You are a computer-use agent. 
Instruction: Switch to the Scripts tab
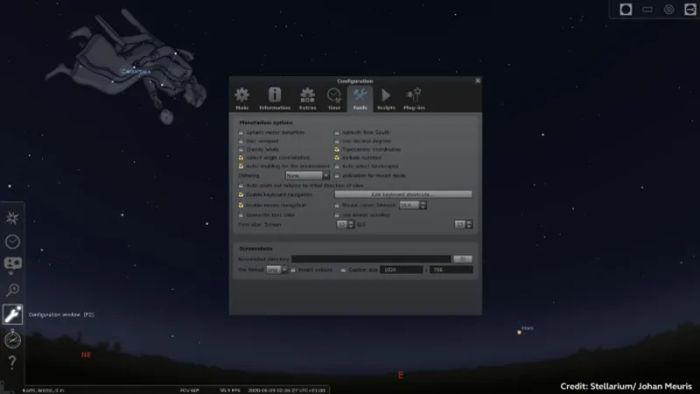386,99
